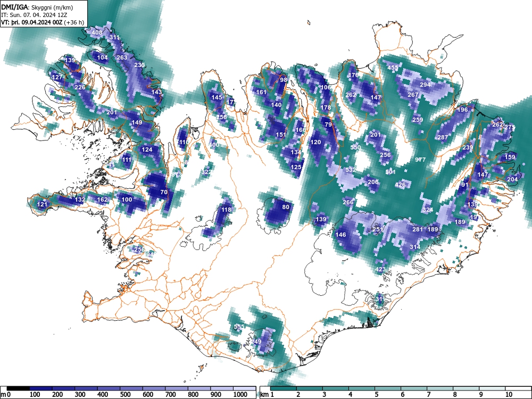The height and width of the screenshot is (399, 532).
Task: Click the visibility value 423 on the map
Action: 381,269
